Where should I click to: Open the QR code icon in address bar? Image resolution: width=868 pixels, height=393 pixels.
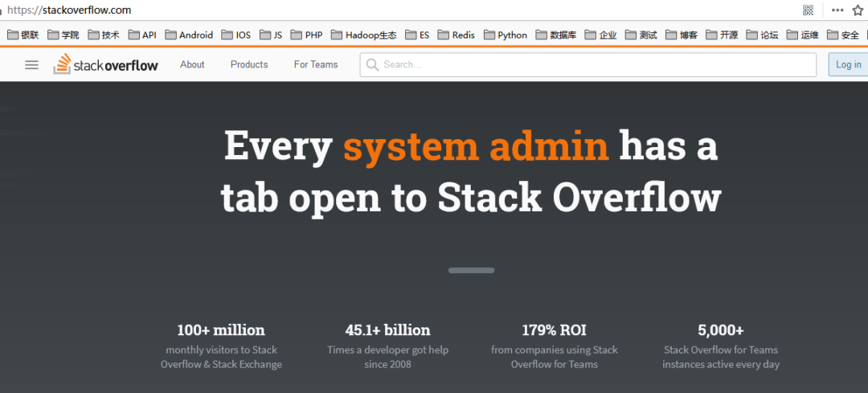click(809, 10)
